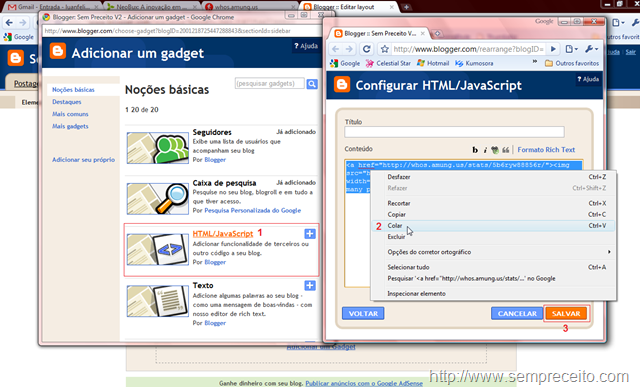The height and width of the screenshot is (387, 640).
Task: Choose Copiar in the context menu
Action: pyautogui.click(x=493, y=214)
